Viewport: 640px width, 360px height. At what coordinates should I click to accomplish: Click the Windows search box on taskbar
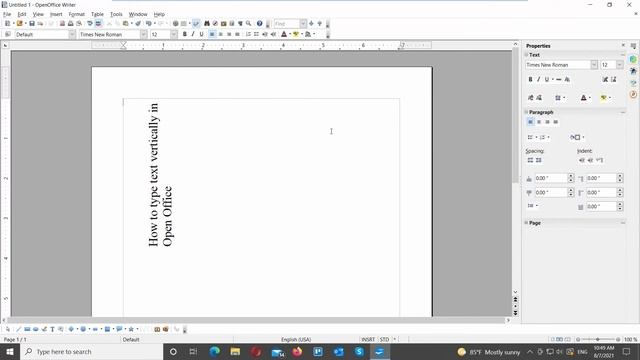[x=91, y=351]
